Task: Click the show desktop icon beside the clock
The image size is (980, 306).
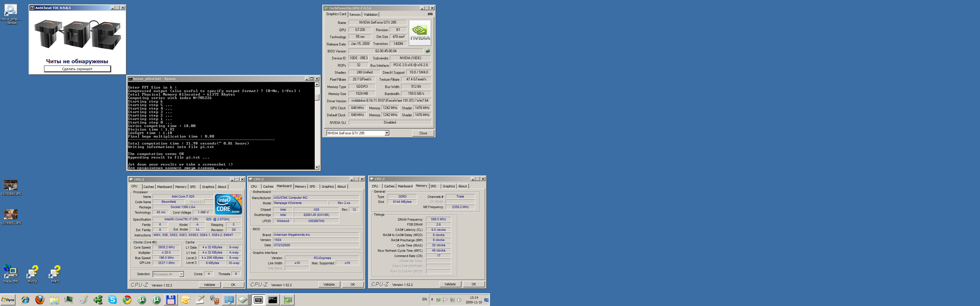Action: [x=487, y=300]
